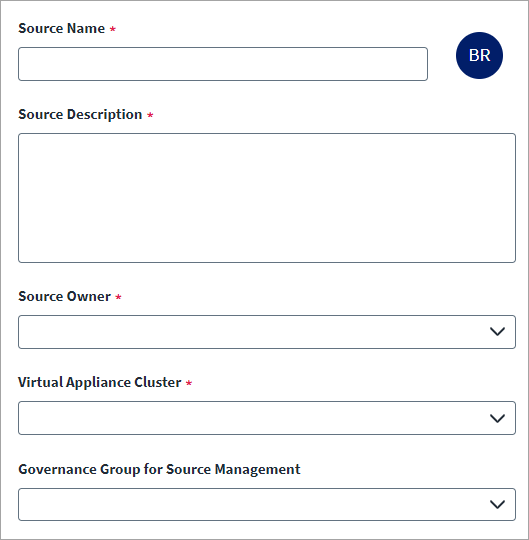Click the red asterisk beside Source Name
The height and width of the screenshot is (540, 529).
[x=113, y=29]
